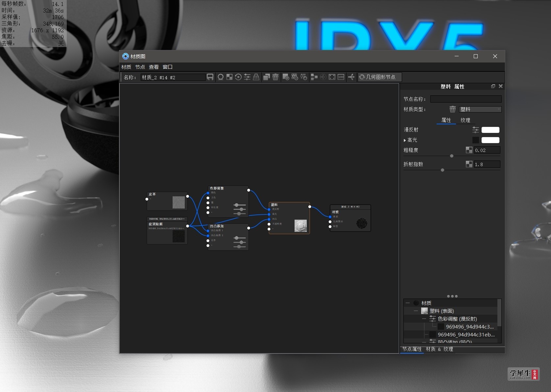Close the 塑料 属性 panel
551x392 pixels.
coord(501,86)
